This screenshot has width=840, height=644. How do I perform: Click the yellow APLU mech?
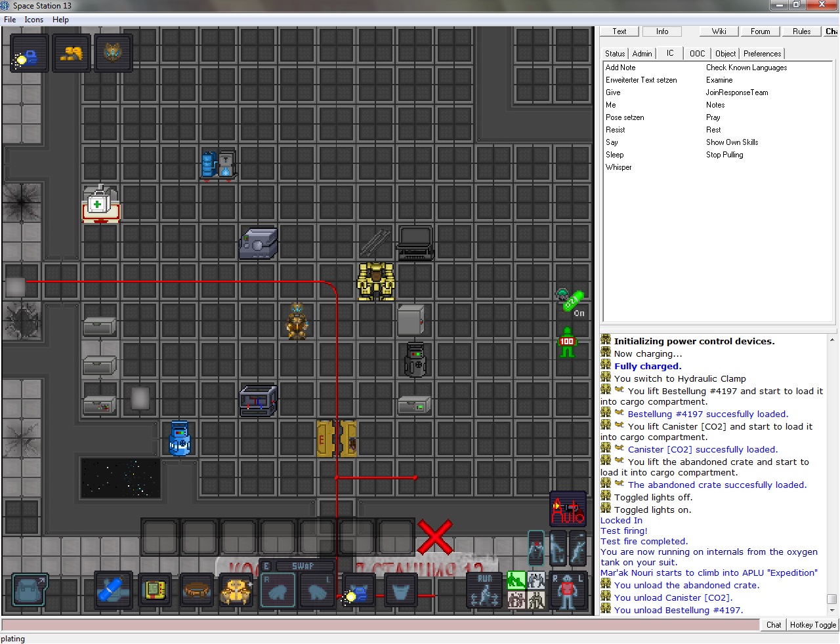(376, 282)
